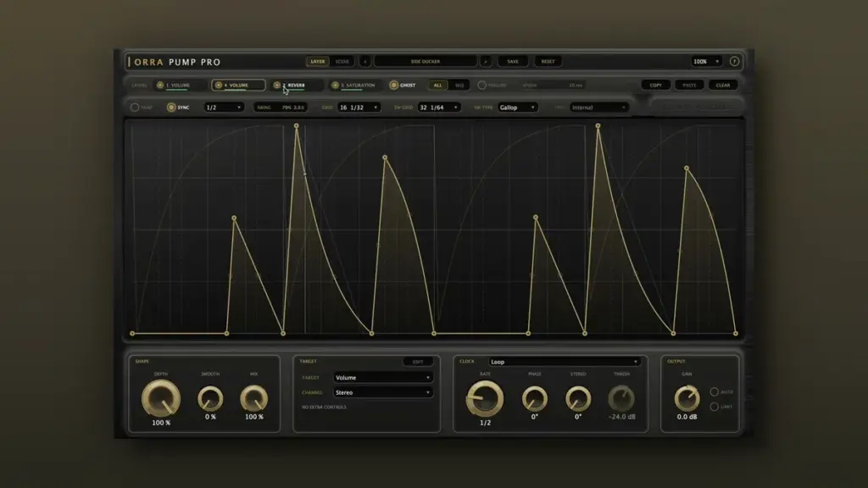Click the Speed 20 ms value field

point(553,86)
